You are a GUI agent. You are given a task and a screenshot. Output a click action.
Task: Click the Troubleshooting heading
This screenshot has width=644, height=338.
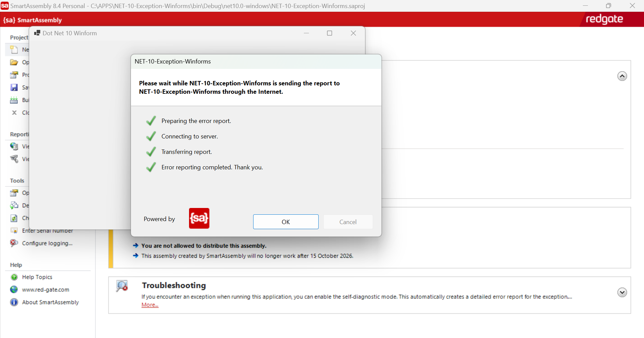coord(174,285)
